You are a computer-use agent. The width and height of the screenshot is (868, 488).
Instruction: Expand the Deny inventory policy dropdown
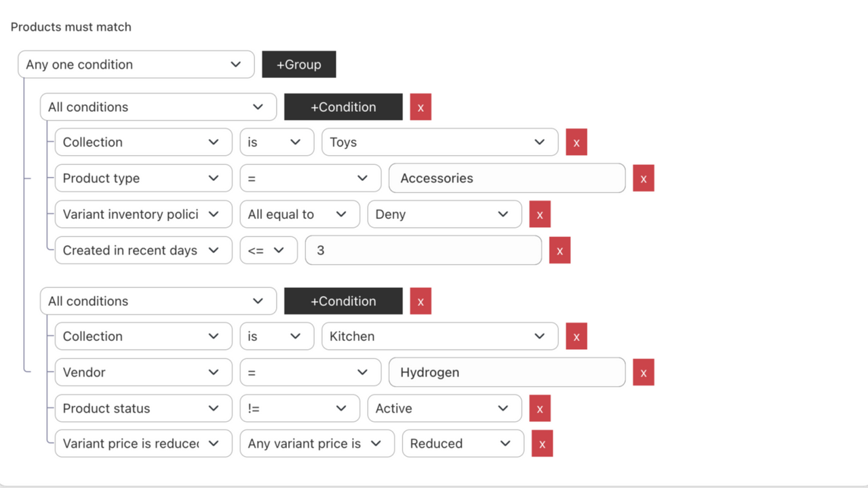(x=444, y=213)
